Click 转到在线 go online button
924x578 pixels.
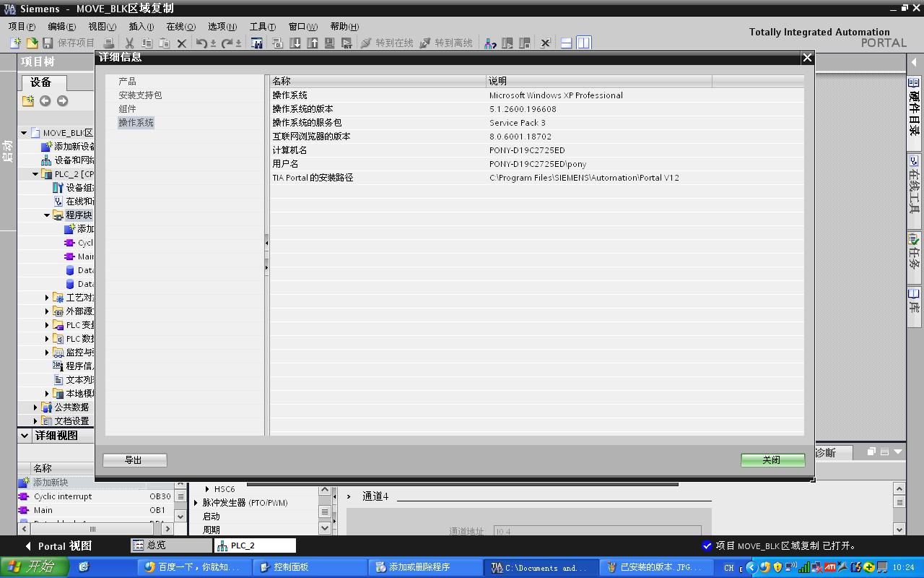[387, 43]
